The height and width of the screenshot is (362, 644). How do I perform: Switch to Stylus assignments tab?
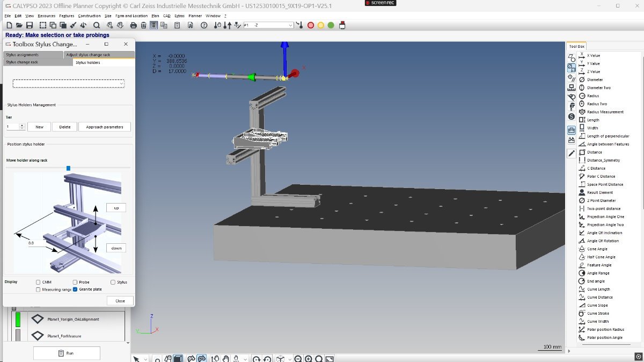pyautogui.click(x=34, y=55)
